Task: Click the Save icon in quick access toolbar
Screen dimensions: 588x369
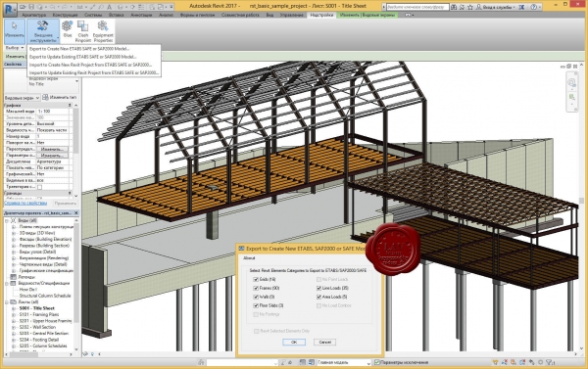Action: [x=31, y=7]
